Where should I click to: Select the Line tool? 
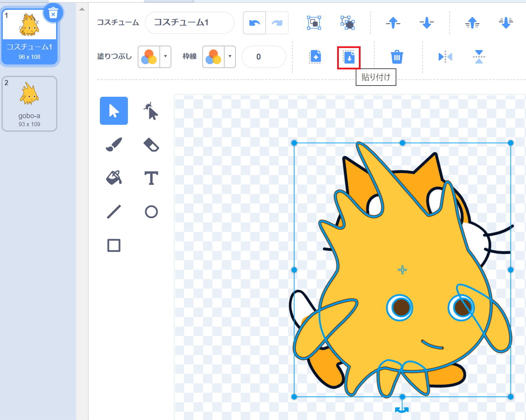point(114,211)
